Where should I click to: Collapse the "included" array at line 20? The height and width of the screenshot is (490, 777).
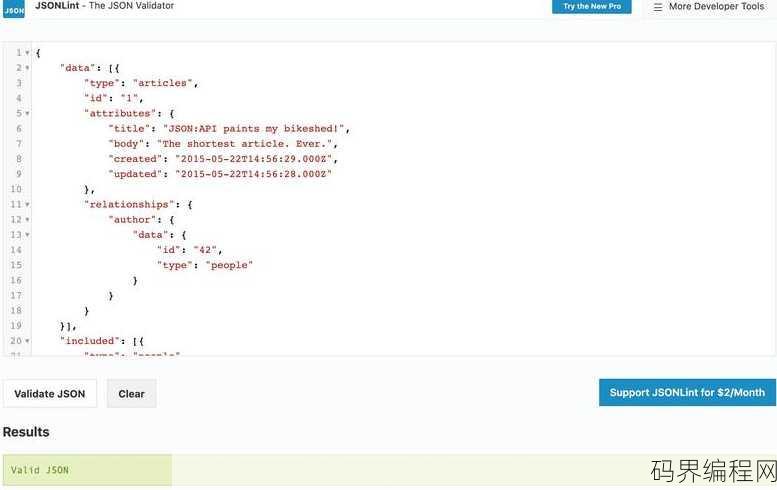(x=27, y=341)
